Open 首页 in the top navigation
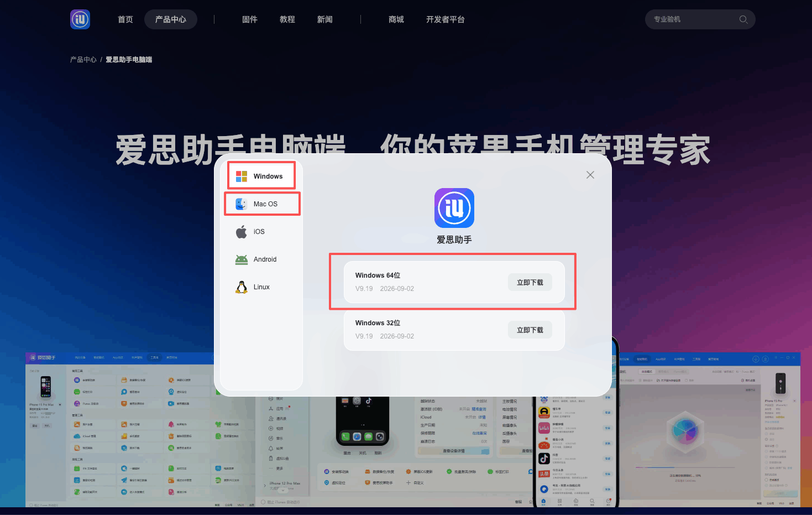This screenshot has width=812, height=515. coord(125,19)
